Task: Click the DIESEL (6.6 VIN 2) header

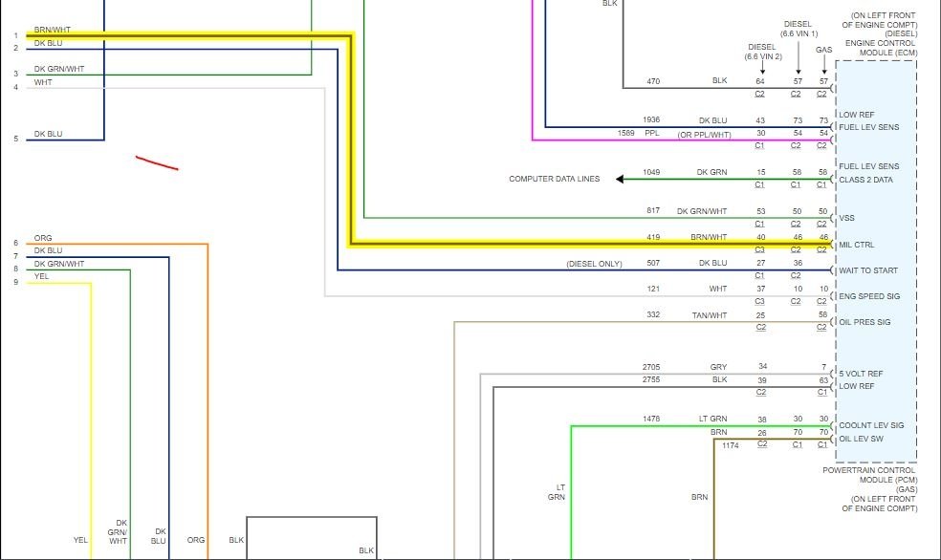Action: point(762,52)
